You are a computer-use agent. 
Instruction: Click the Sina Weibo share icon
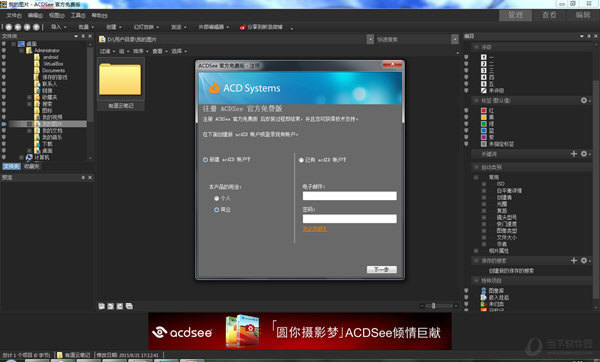242,27
